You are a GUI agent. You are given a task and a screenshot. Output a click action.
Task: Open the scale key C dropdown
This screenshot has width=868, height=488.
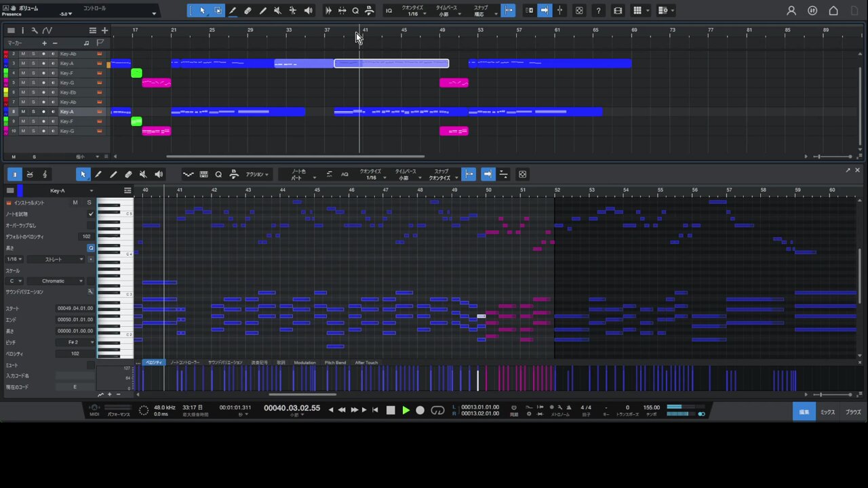tap(14, 281)
